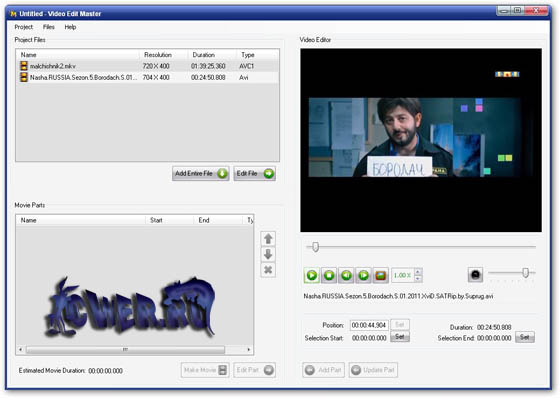Toggle full screen video icon
The width and height of the screenshot is (560, 398).
pos(381,275)
